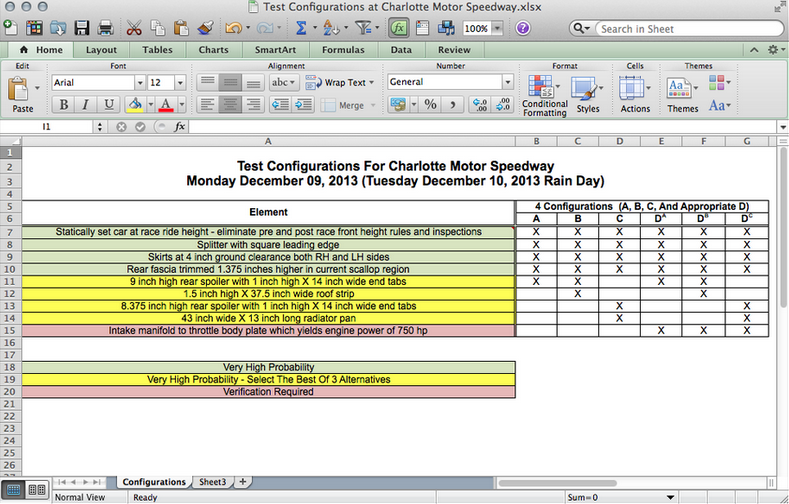Click the large Paste button in ribbon

22,94
